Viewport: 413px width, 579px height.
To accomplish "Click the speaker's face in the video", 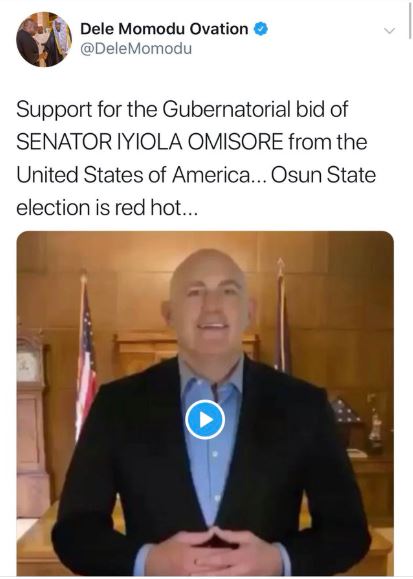I will (x=208, y=303).
